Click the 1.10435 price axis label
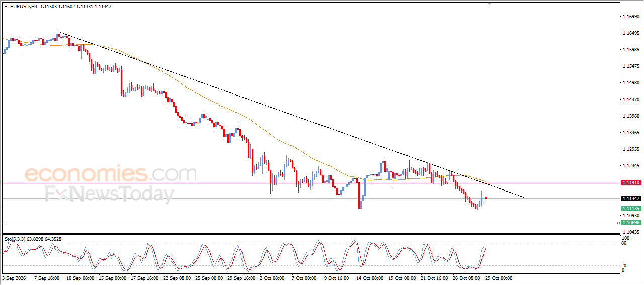644x285 pixels. [x=630, y=232]
